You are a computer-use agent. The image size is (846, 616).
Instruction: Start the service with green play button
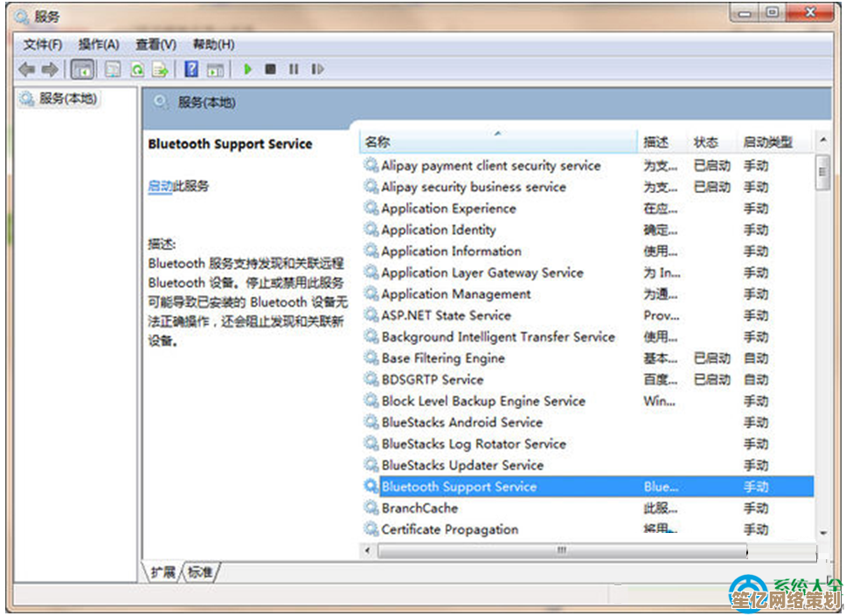(248, 69)
